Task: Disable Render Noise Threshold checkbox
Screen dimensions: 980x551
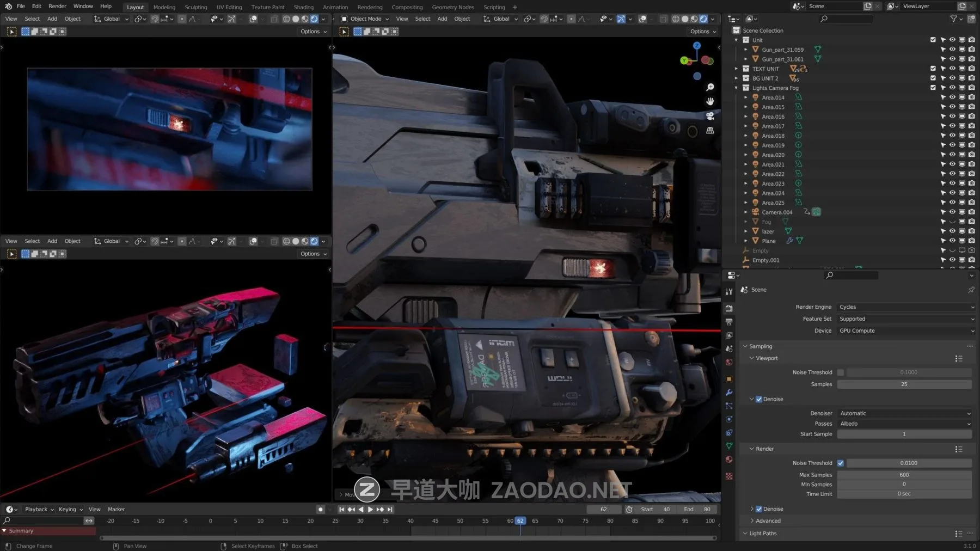Action: (x=841, y=463)
